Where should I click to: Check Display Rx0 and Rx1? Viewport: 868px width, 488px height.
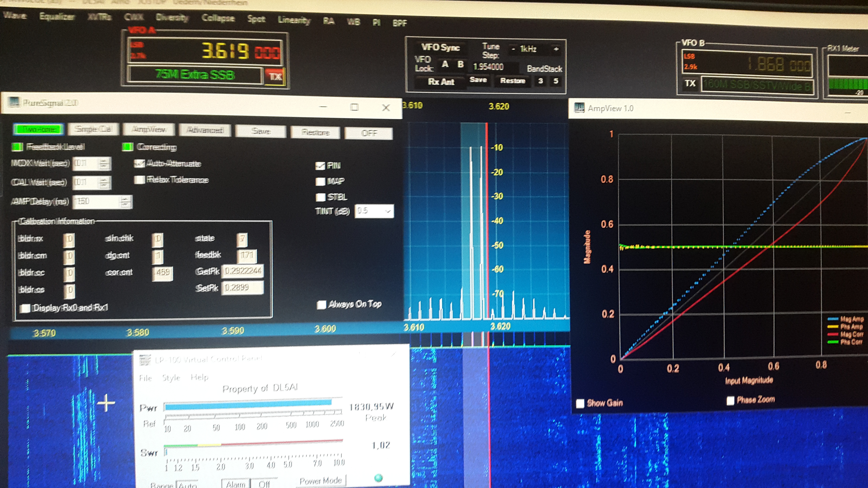coord(25,308)
